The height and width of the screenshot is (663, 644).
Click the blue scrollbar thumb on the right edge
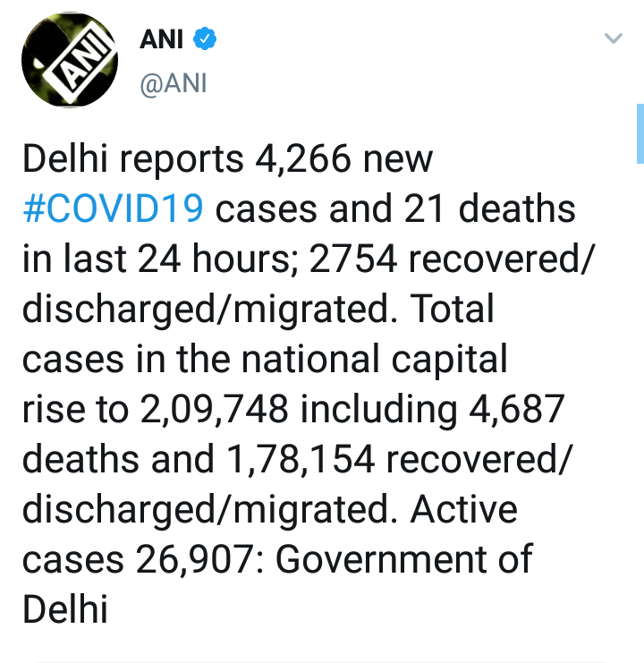tap(640, 133)
